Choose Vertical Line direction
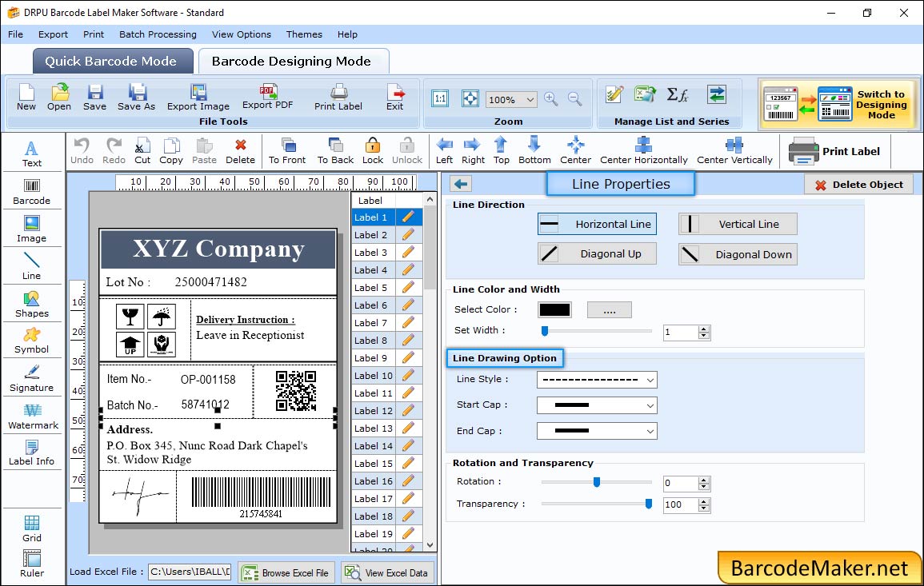The image size is (924, 586). tap(738, 225)
